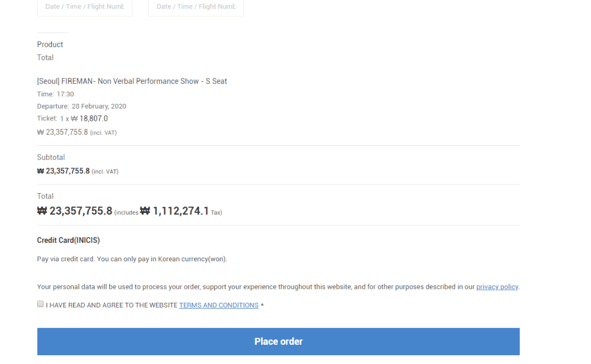Click the 'Your personal data will be used' notice
Screen dimensions: 591x364
(x=255, y=287)
